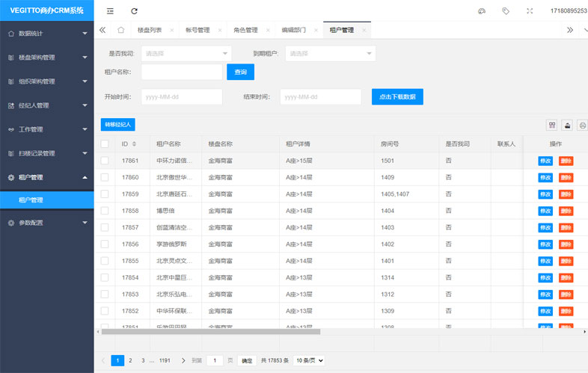This screenshot has height=373, width=588.
Task: Focus the 开始时间 date input
Action: [x=182, y=96]
